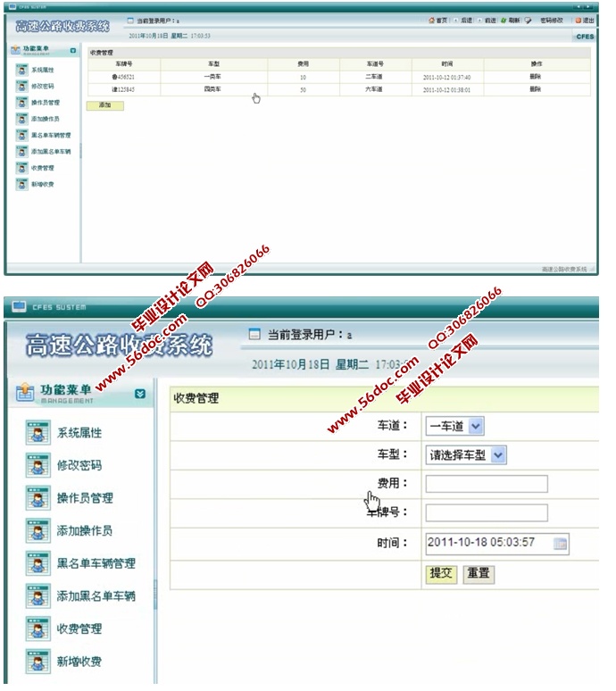Click the 添加黑名单车辆 icon in the enlarged lower sidebar
The height and width of the screenshot is (691, 616).
[x=37, y=596]
